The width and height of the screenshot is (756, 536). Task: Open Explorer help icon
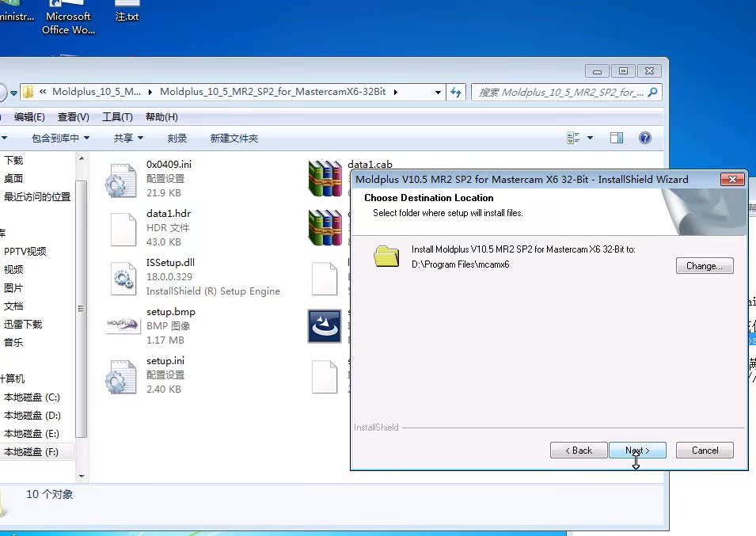click(x=644, y=138)
